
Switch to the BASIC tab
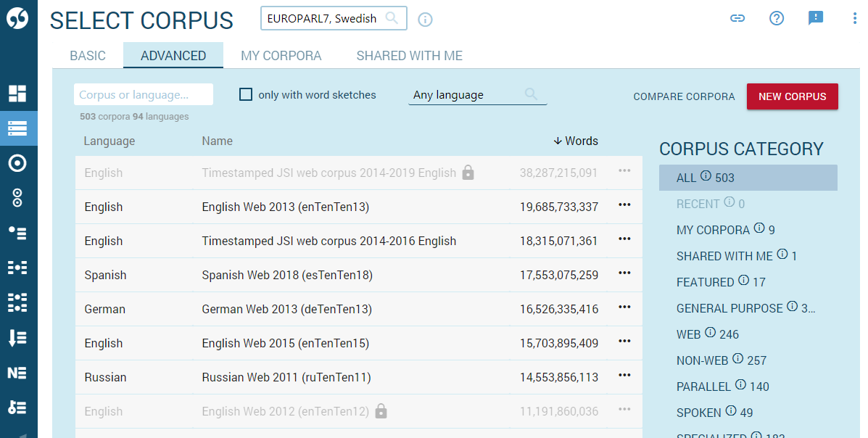pyautogui.click(x=87, y=55)
